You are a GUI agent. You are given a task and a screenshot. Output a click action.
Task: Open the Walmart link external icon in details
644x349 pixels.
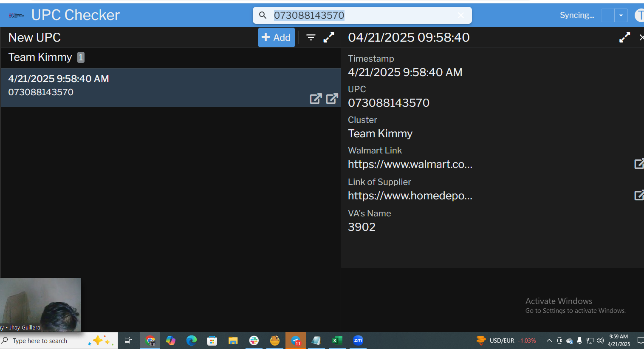click(x=638, y=164)
